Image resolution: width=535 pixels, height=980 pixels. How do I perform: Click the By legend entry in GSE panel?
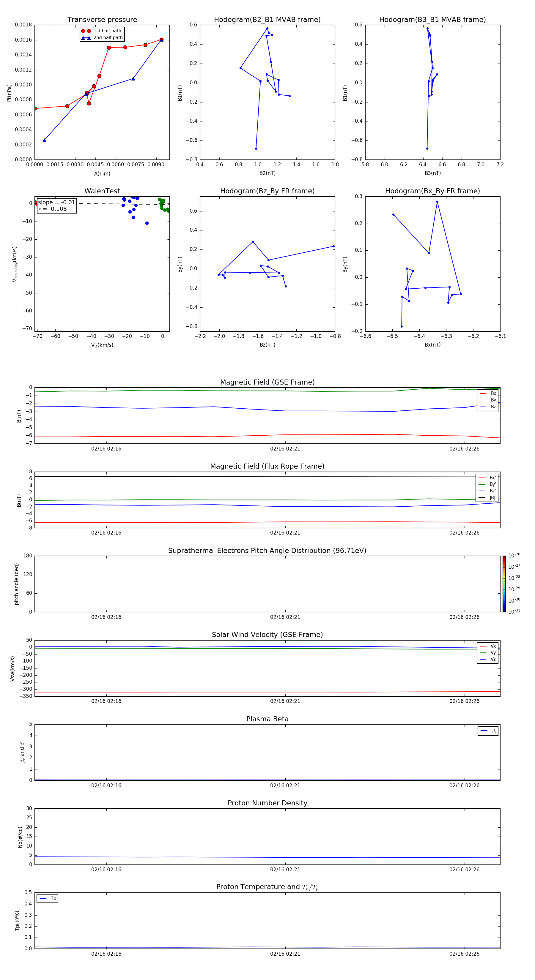488,400
